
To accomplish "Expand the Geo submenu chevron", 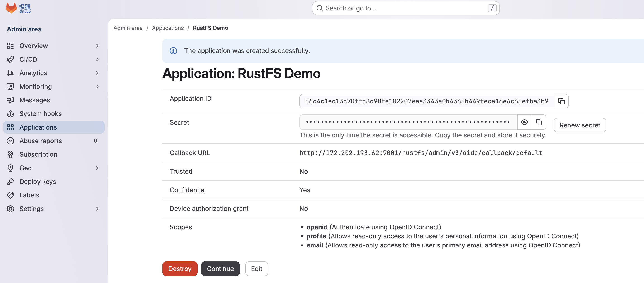I will coord(98,168).
